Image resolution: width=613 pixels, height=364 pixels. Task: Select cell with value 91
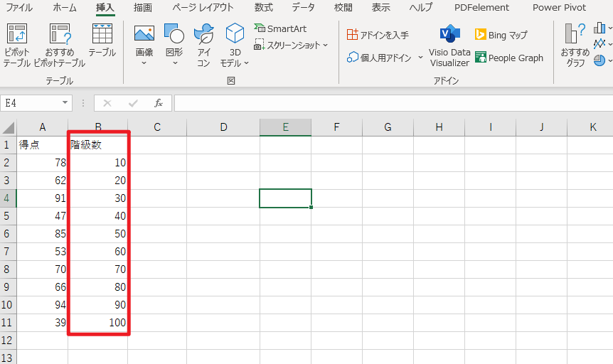(42, 198)
